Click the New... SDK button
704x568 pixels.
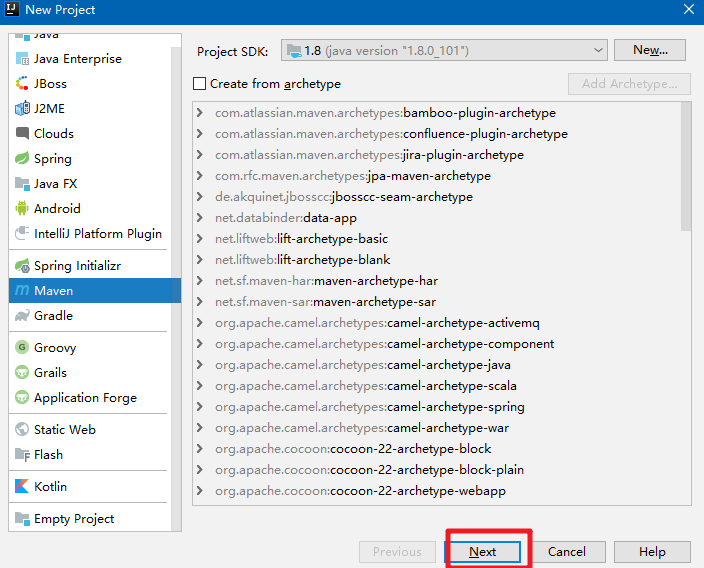tap(650, 50)
